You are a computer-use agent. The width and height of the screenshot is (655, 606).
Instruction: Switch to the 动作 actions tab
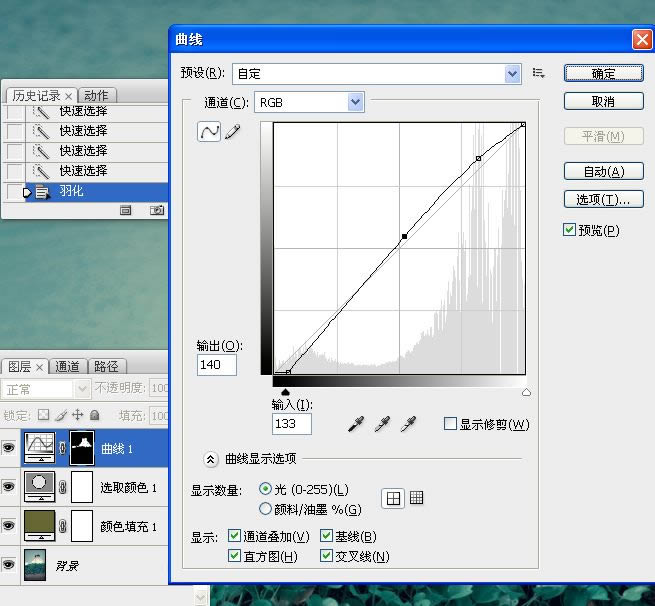click(96, 96)
